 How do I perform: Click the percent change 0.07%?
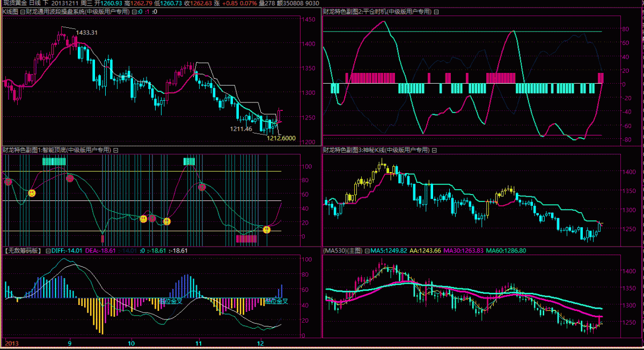coord(249,4)
